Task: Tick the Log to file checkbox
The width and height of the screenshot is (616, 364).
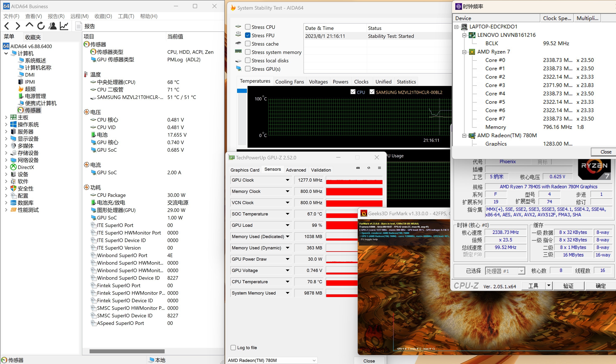Action: [x=233, y=347]
